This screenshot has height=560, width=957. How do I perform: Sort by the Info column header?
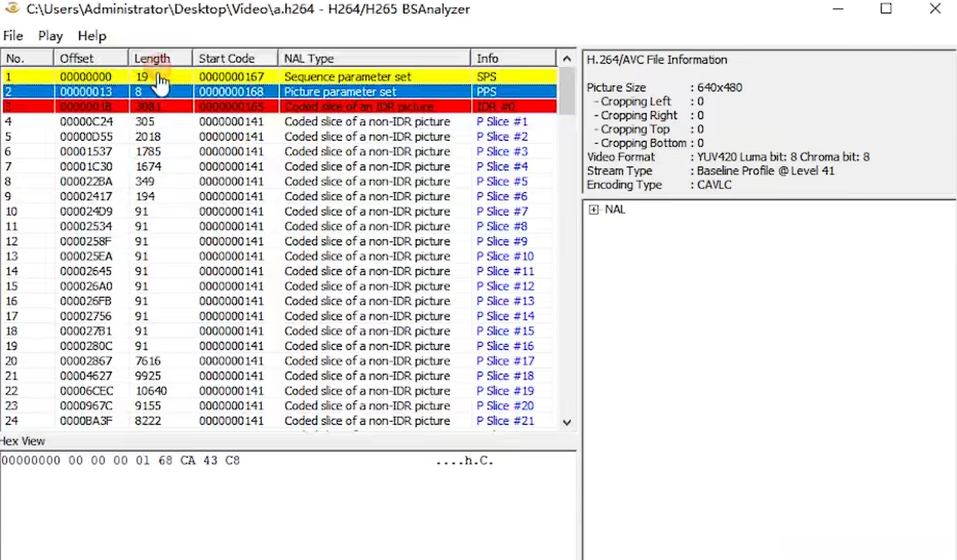pyautogui.click(x=513, y=58)
